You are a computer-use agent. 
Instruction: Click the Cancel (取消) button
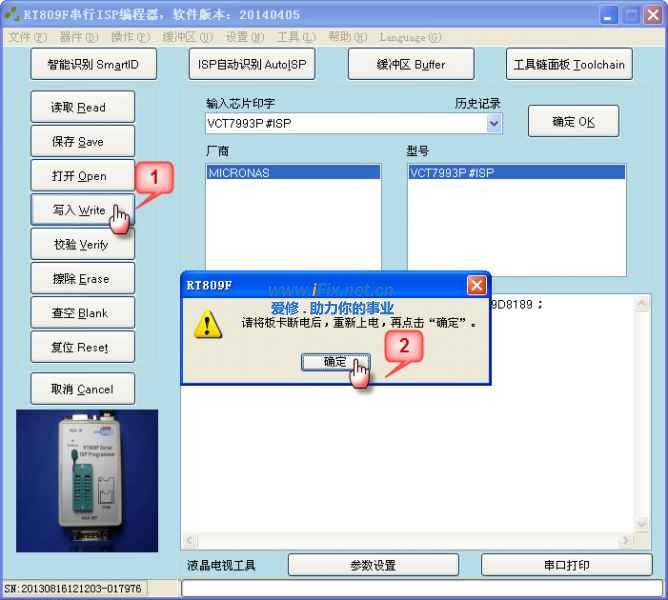81,389
